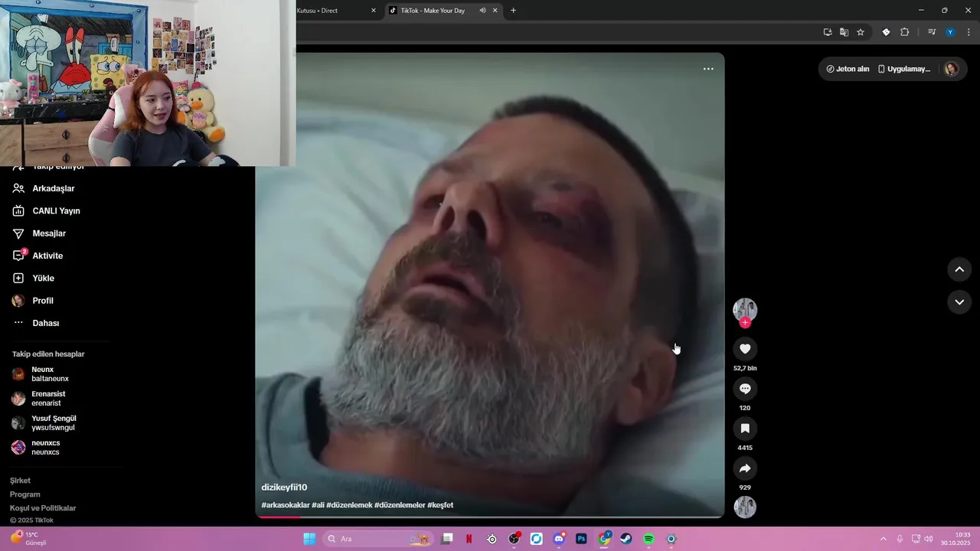Like the video with the heart icon
The image size is (980, 551).
(745, 349)
